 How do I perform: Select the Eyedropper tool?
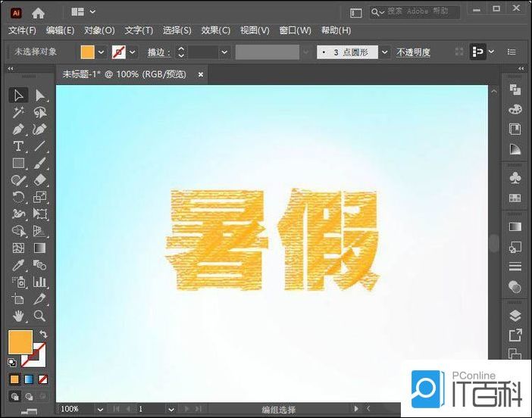(x=18, y=265)
